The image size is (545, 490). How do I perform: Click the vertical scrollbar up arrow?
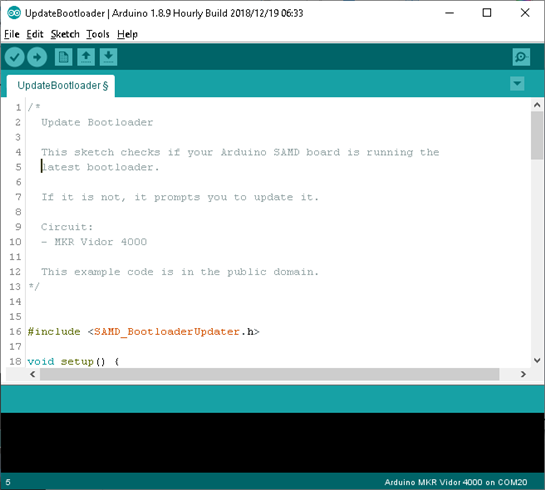(x=537, y=105)
